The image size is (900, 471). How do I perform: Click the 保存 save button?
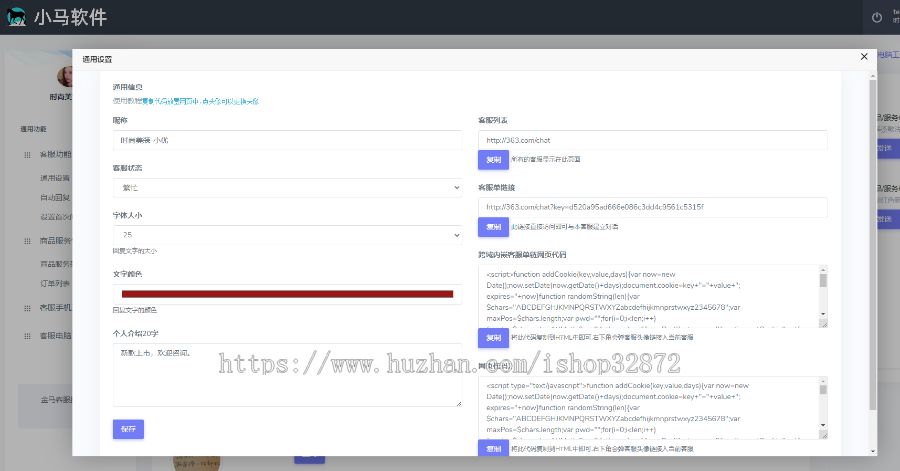click(x=129, y=429)
